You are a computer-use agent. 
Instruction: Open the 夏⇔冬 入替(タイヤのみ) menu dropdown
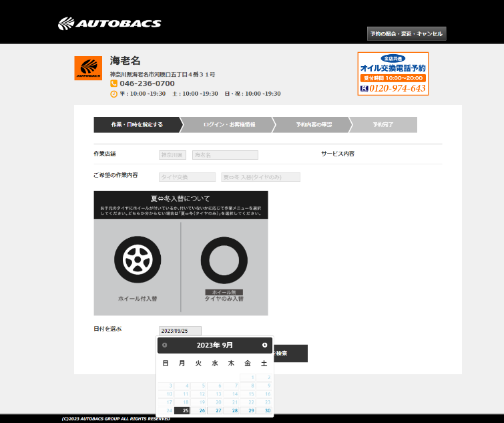pyautogui.click(x=260, y=177)
